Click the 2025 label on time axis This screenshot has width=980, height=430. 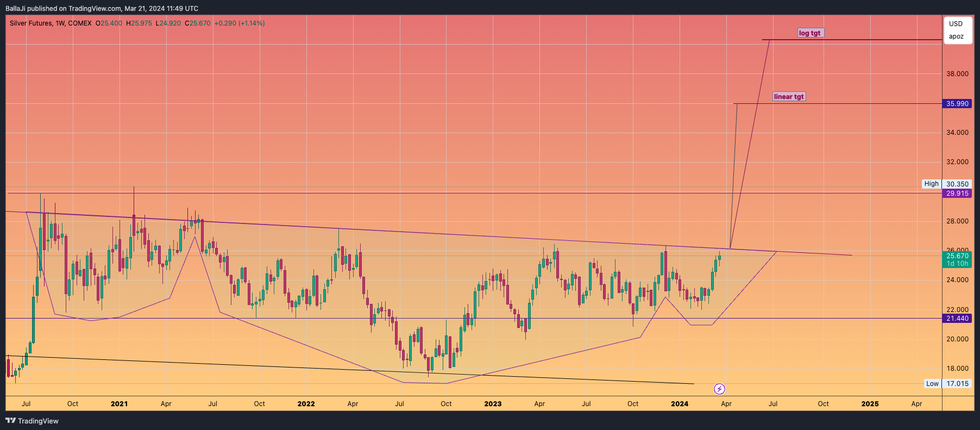click(x=870, y=404)
